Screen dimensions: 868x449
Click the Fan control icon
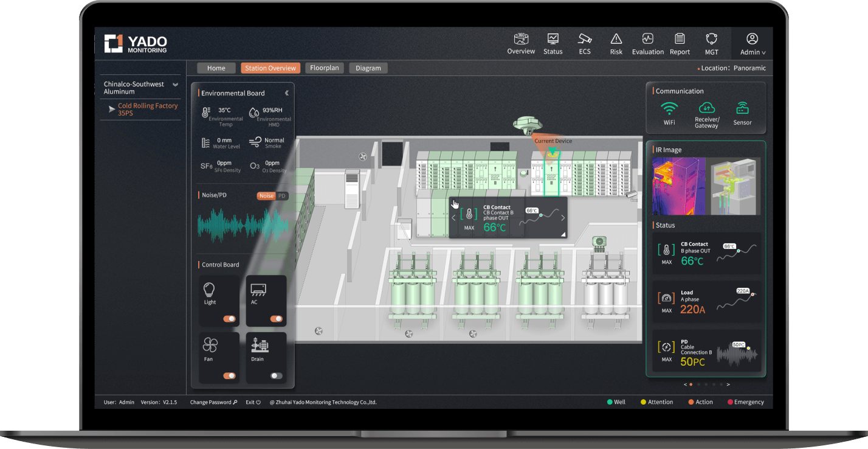pyautogui.click(x=210, y=346)
